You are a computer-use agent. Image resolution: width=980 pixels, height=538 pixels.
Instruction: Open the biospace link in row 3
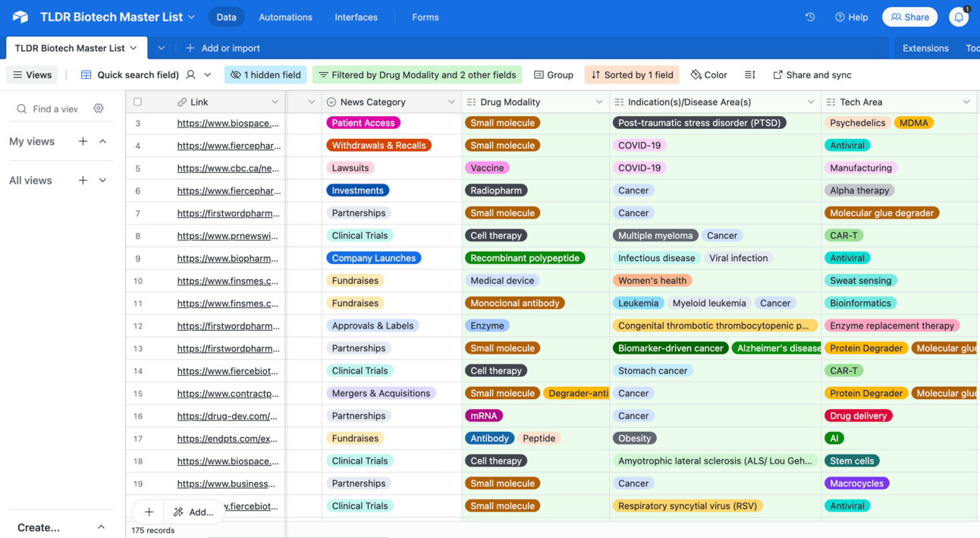[x=228, y=123]
